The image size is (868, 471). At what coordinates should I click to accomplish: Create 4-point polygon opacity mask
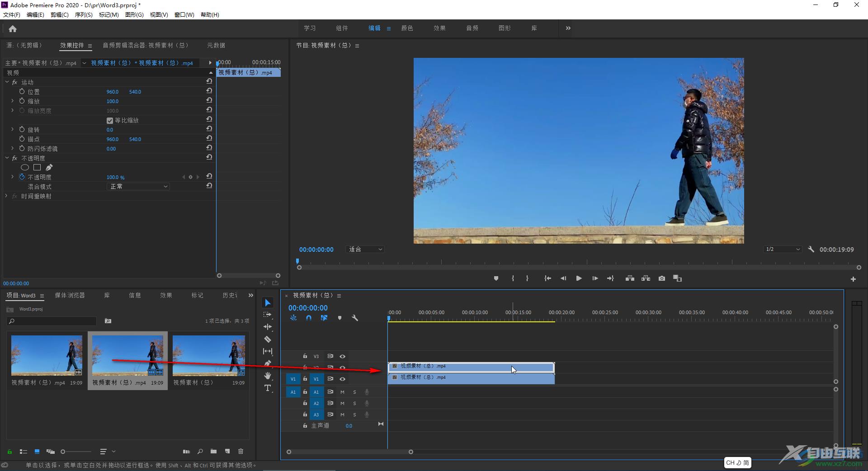point(37,167)
